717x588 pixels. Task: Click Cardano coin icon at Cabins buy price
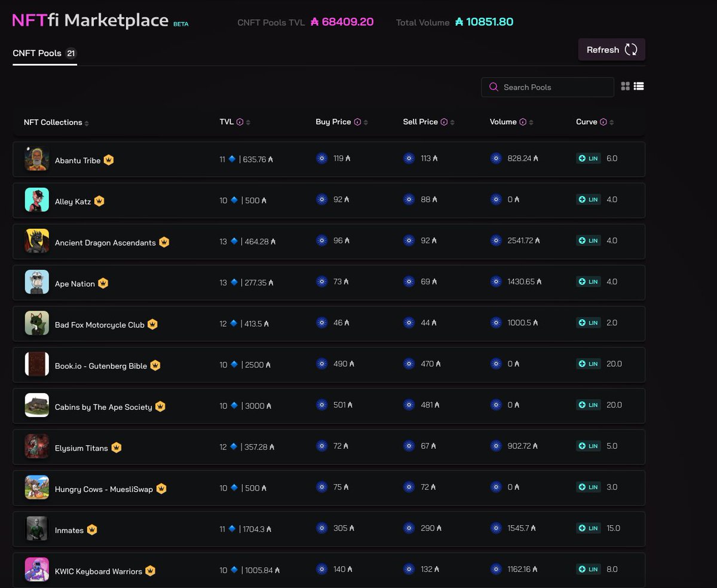(322, 405)
